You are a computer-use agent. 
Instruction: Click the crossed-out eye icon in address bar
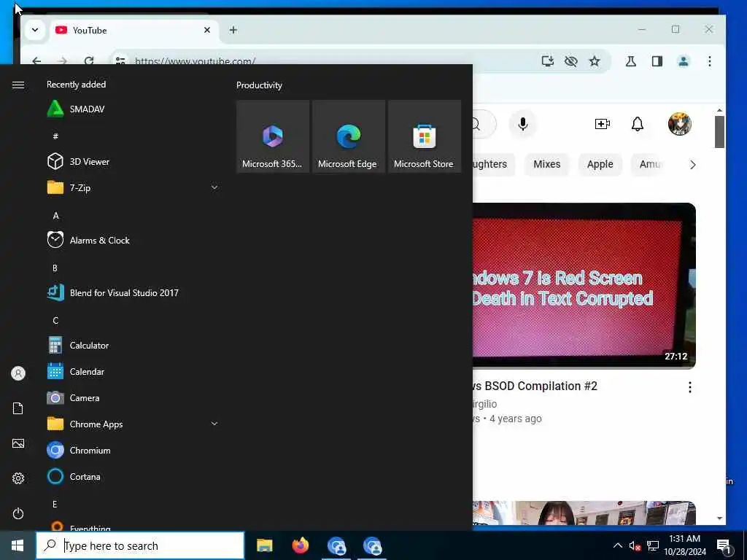(x=570, y=61)
